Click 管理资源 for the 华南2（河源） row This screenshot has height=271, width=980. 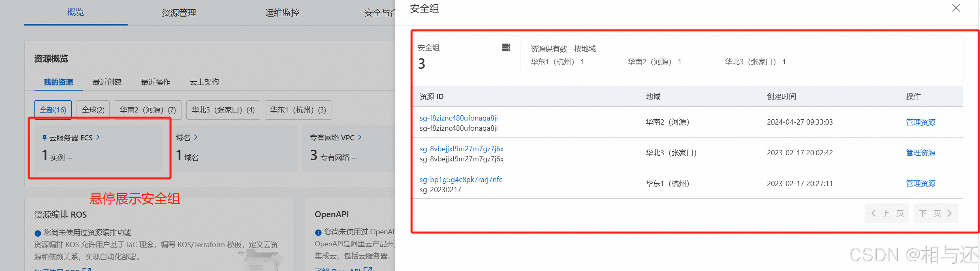click(x=920, y=122)
